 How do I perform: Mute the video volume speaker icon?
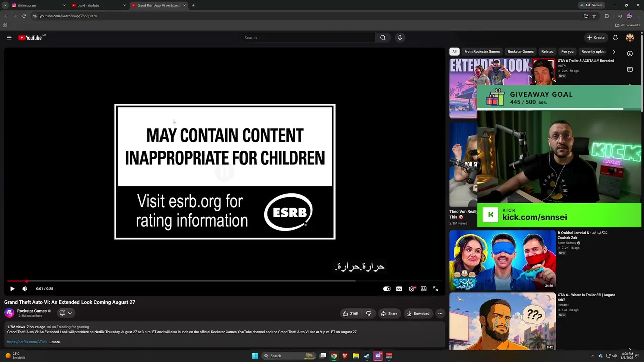pyautogui.click(x=25, y=289)
